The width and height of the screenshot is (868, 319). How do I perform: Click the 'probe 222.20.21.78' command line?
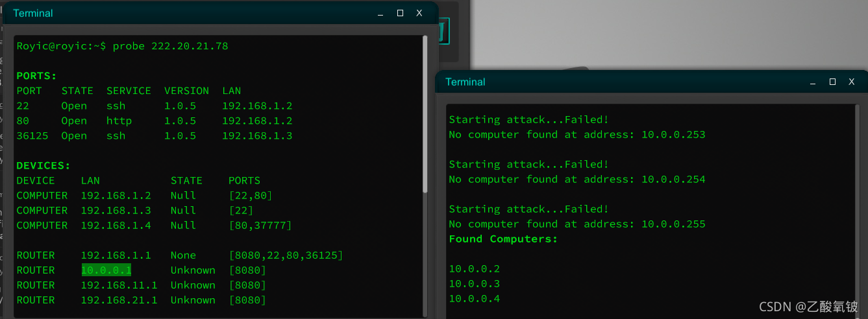(x=122, y=46)
